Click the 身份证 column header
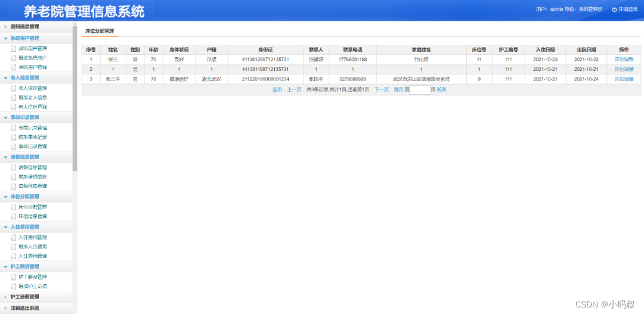The width and height of the screenshot is (644, 314). coord(265,49)
